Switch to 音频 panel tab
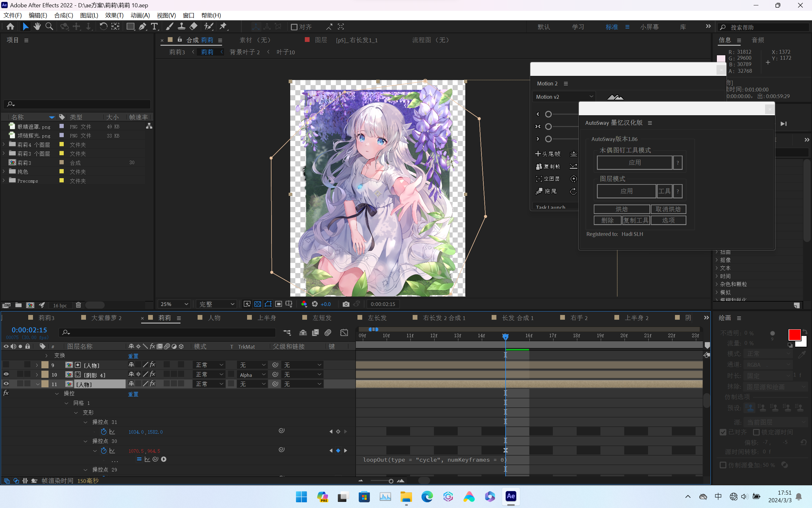Screen dimensions: 812x508 click(758, 40)
